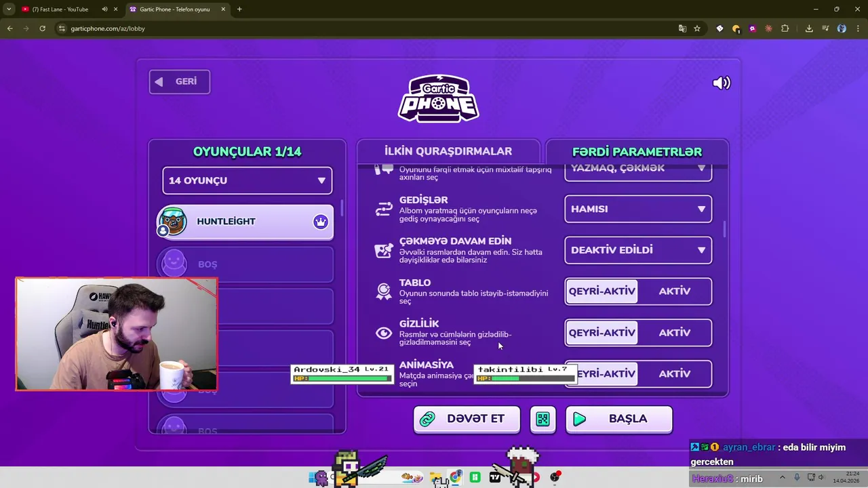Screen dimensions: 868x488
Task: Open the Chrome extensions puzzle icon
Action: 785,28
